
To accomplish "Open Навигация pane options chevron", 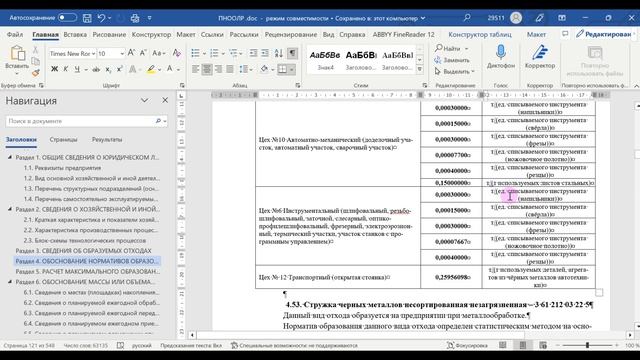I will 144,100.
